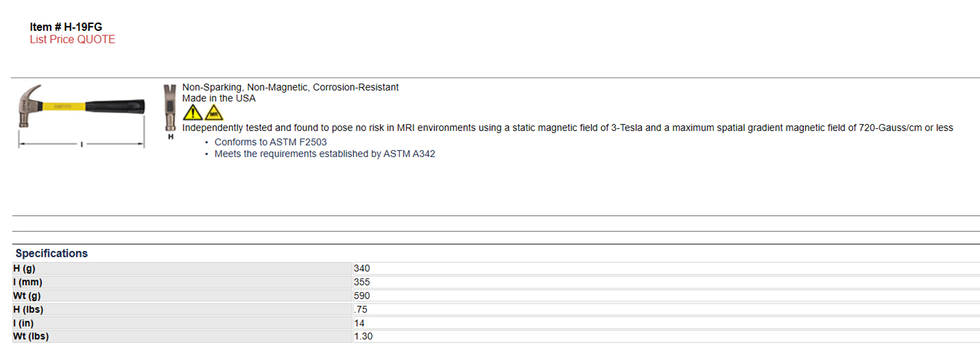Click the 1.30 Wt (lbs) value
The image size is (980, 358).
tap(363, 337)
